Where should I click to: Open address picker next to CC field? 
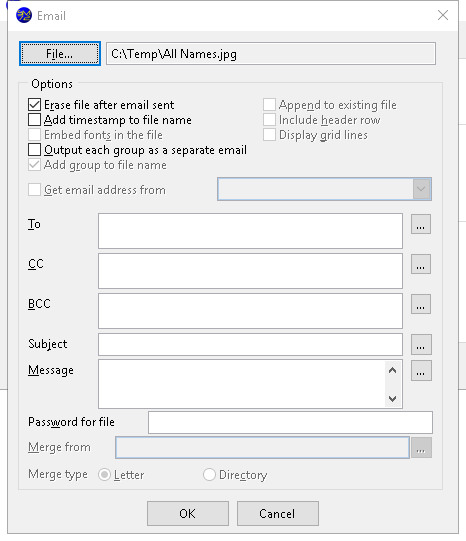(420, 264)
